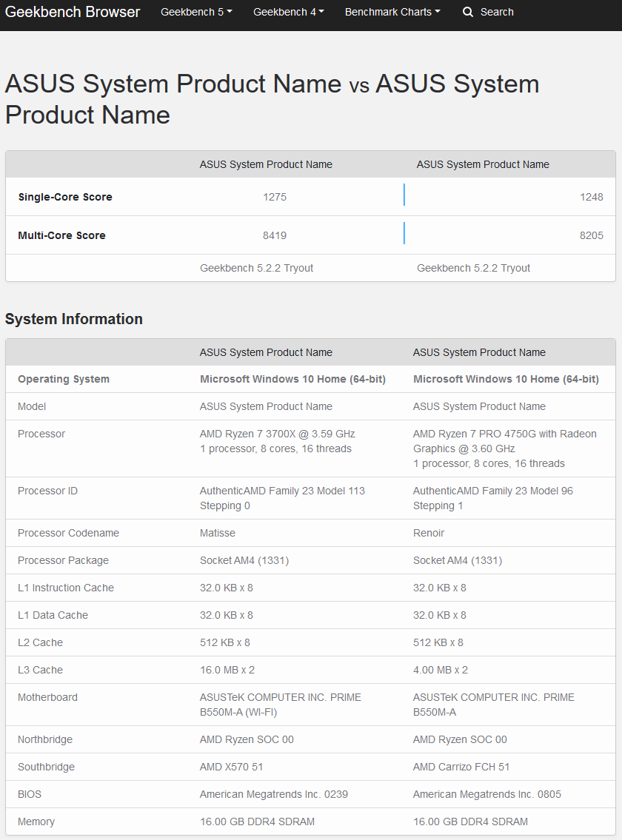
Task: Click L3 Cache value 16.0 MB x 2
Action: click(x=227, y=671)
